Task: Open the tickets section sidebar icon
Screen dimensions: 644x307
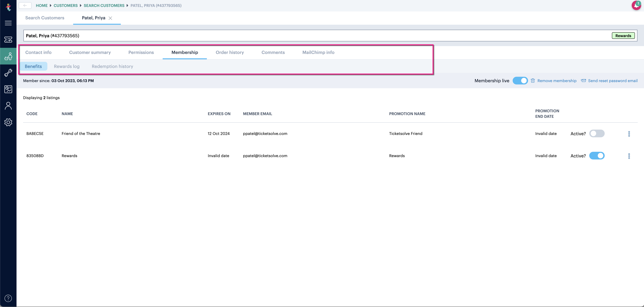Action: (8, 39)
